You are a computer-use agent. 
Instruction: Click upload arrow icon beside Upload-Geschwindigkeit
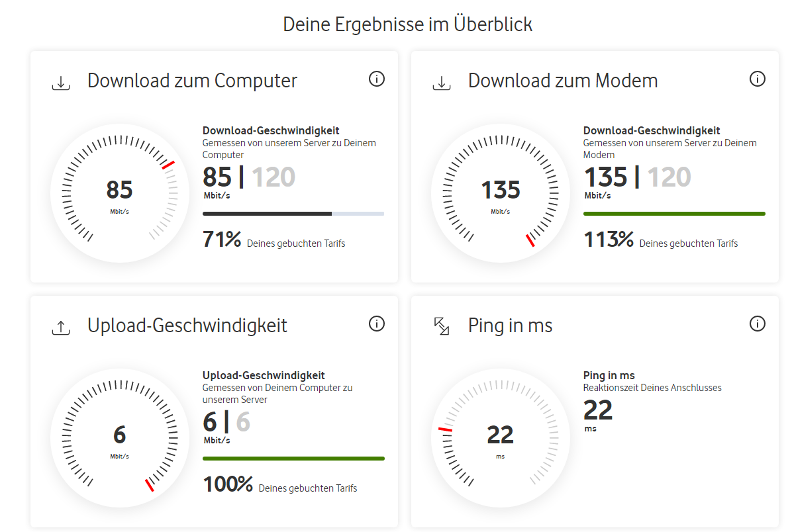(x=61, y=327)
